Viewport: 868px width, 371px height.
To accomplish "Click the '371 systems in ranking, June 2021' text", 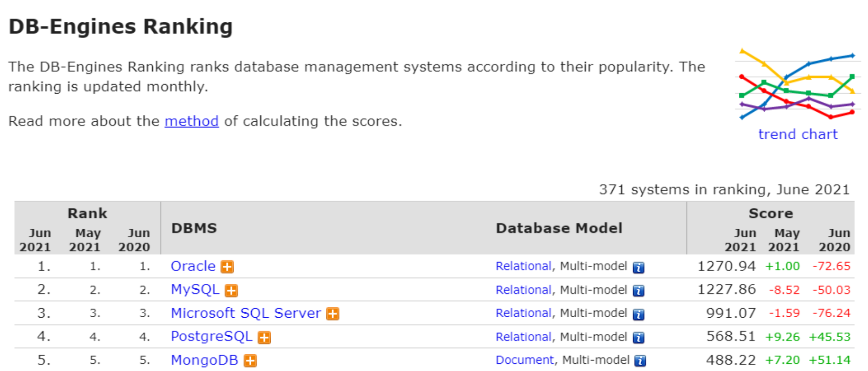I will point(724,190).
